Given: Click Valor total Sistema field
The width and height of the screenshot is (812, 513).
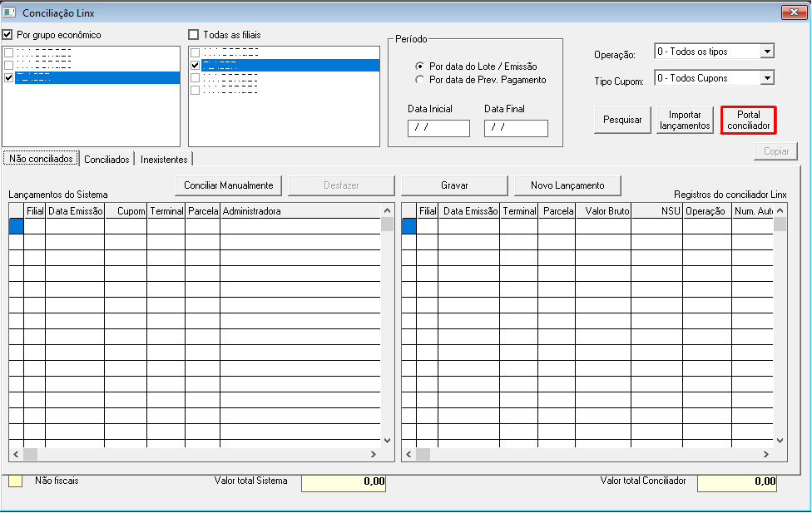Looking at the screenshot, I should pos(344,482).
